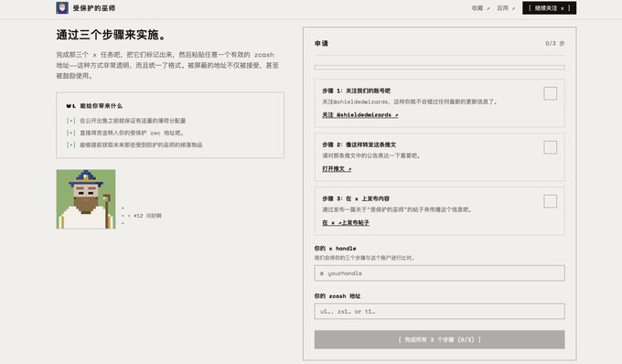Image resolution: width=622 pixels, height=364 pixels.
Task: Click the 你的 x handle label
Action: pos(335,249)
